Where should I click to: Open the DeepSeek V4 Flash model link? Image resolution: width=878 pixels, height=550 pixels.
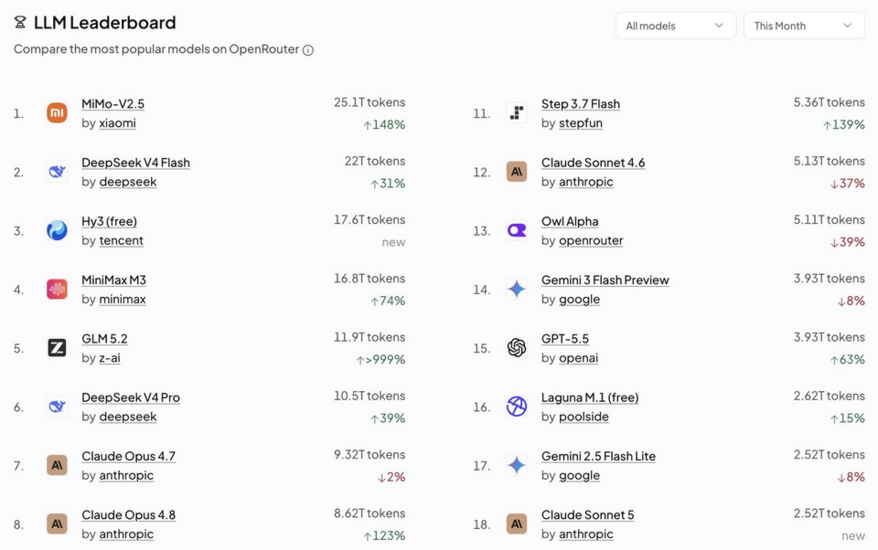point(136,163)
